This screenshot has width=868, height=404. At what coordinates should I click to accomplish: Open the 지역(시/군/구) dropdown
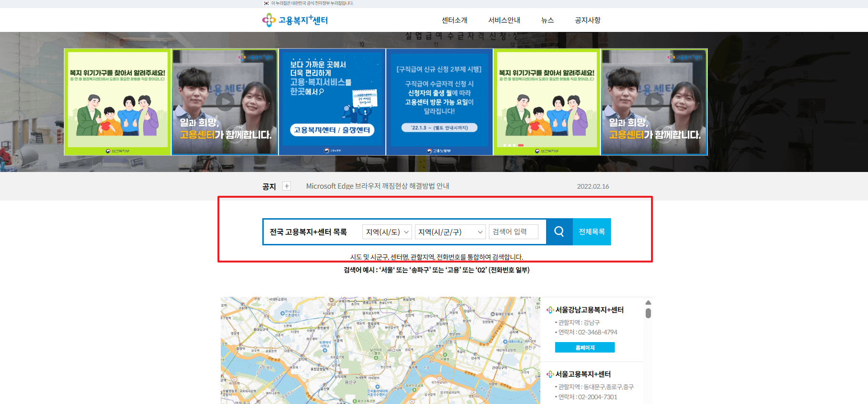450,232
